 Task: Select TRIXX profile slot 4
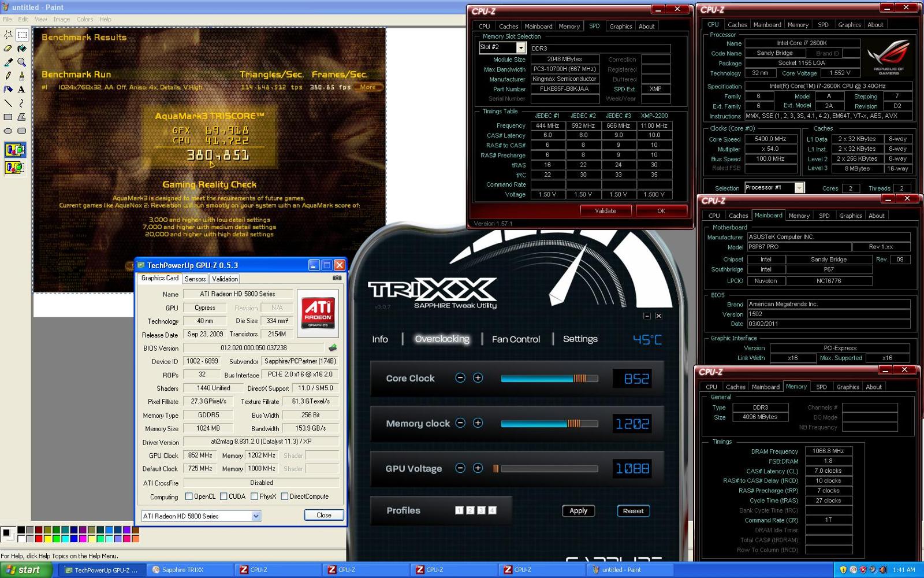point(492,510)
